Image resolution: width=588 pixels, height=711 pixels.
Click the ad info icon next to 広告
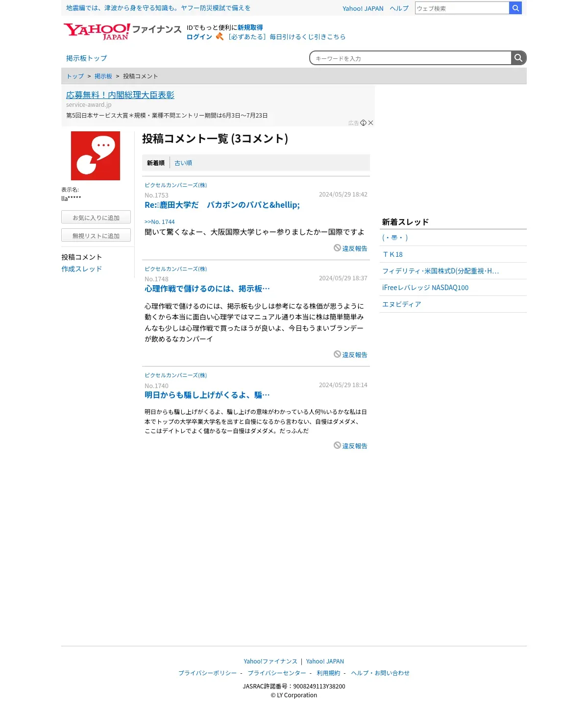point(363,123)
